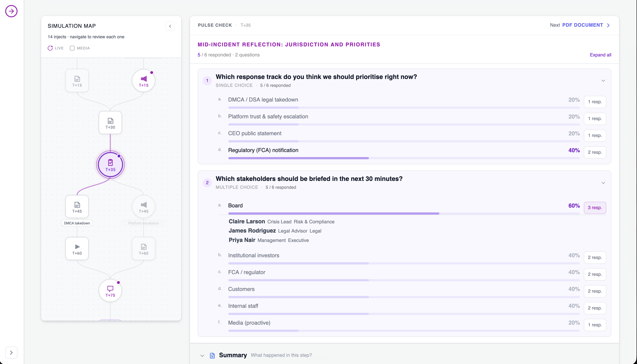Click the Mid-Incident Reflection title
The height and width of the screenshot is (364, 637).
[x=289, y=44]
